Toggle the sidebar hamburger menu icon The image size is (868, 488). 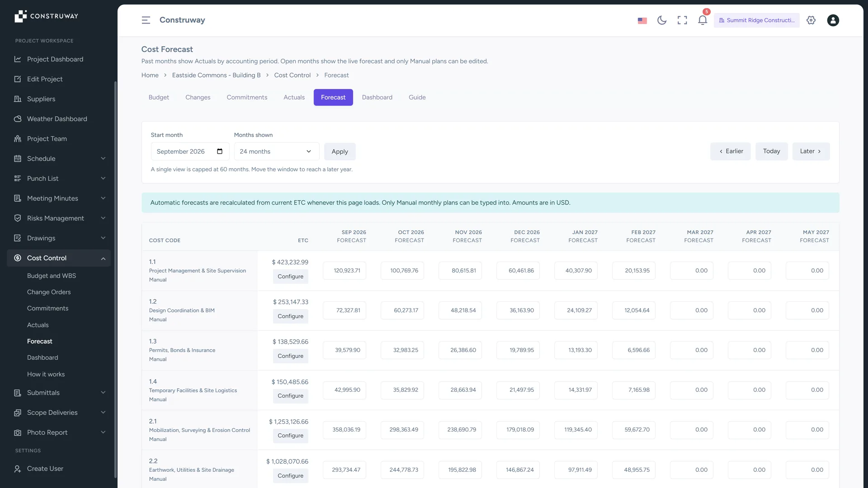(146, 20)
